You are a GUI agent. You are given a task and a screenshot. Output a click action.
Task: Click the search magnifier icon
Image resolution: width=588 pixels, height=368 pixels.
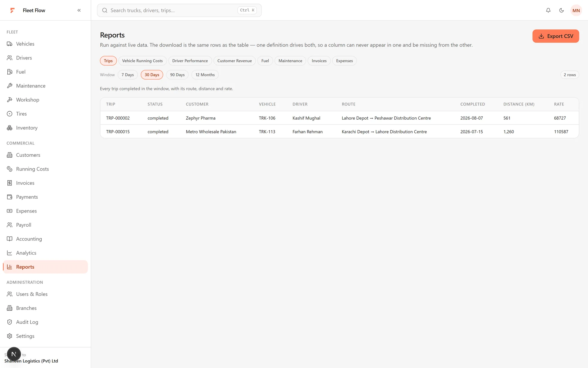(105, 10)
